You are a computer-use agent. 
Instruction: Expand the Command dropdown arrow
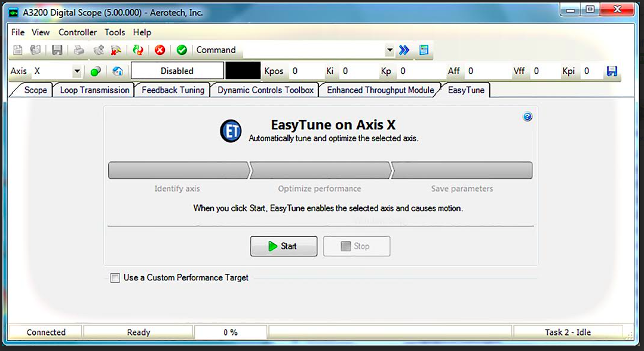pos(390,50)
